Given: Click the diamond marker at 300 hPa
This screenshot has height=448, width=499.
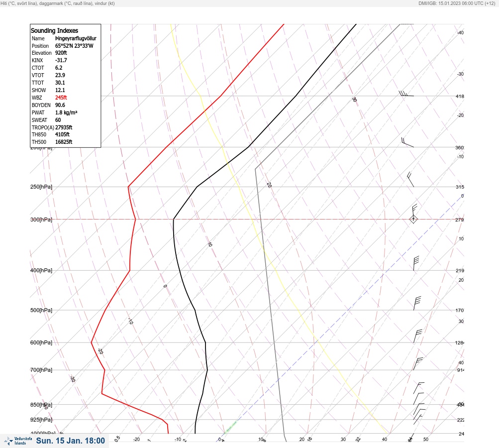Looking at the screenshot, I should [413, 219].
